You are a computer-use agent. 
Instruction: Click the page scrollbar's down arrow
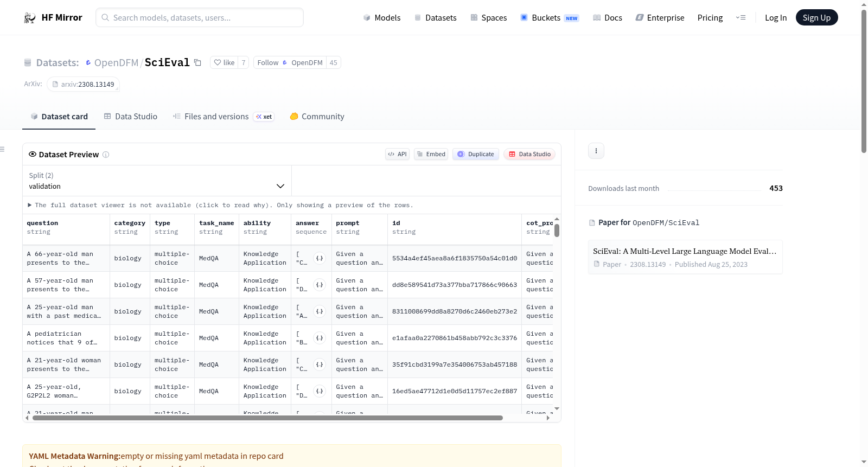point(864,463)
